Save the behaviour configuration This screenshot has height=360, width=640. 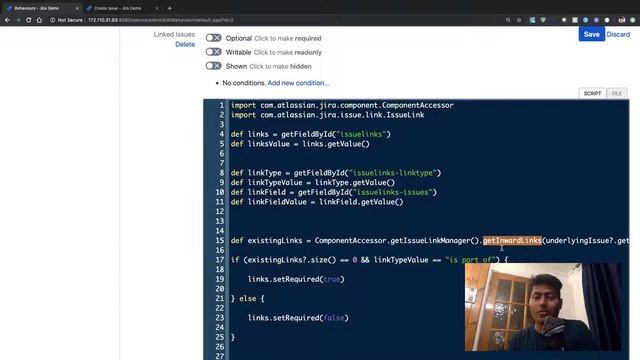pos(591,34)
